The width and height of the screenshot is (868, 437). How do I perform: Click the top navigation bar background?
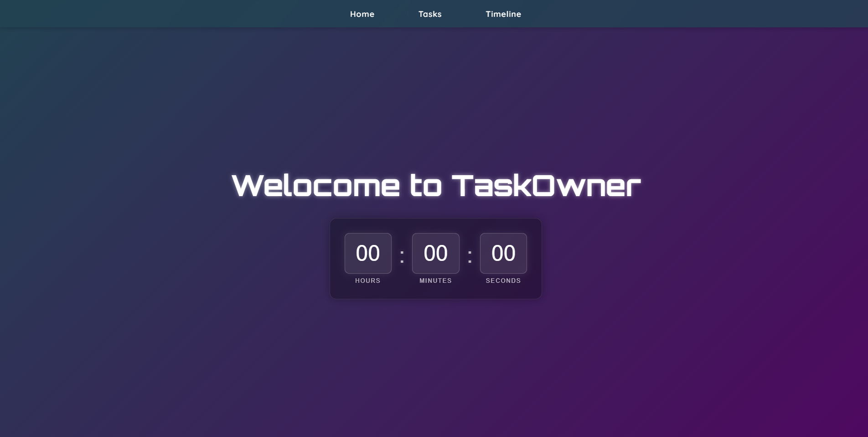[x=182, y=14]
